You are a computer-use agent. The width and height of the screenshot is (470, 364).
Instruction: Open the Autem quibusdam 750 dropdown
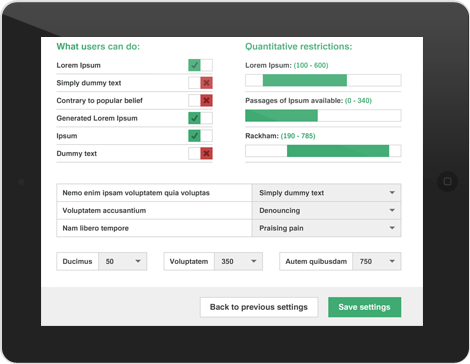pos(377,261)
